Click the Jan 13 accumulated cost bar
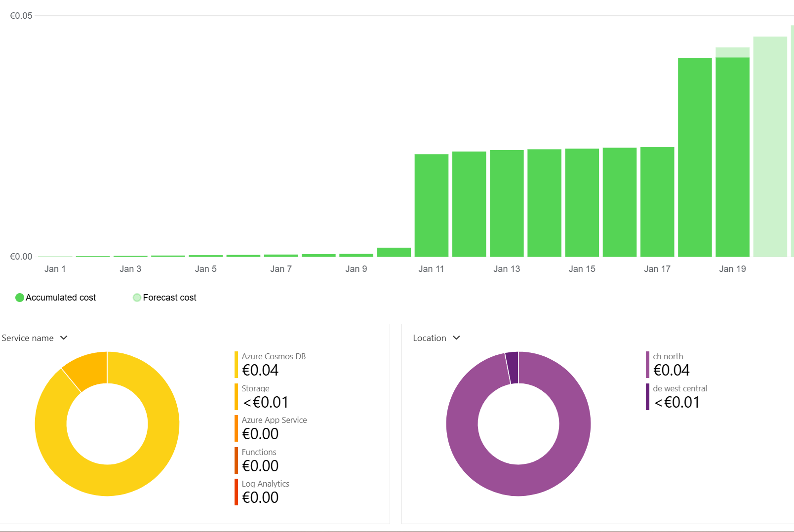The width and height of the screenshot is (794, 532). tap(507, 203)
